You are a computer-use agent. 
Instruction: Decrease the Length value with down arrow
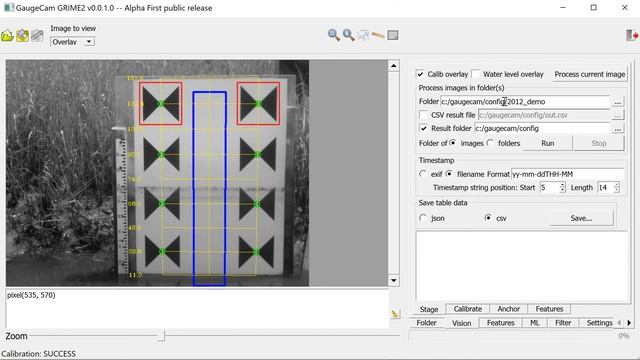616,190
